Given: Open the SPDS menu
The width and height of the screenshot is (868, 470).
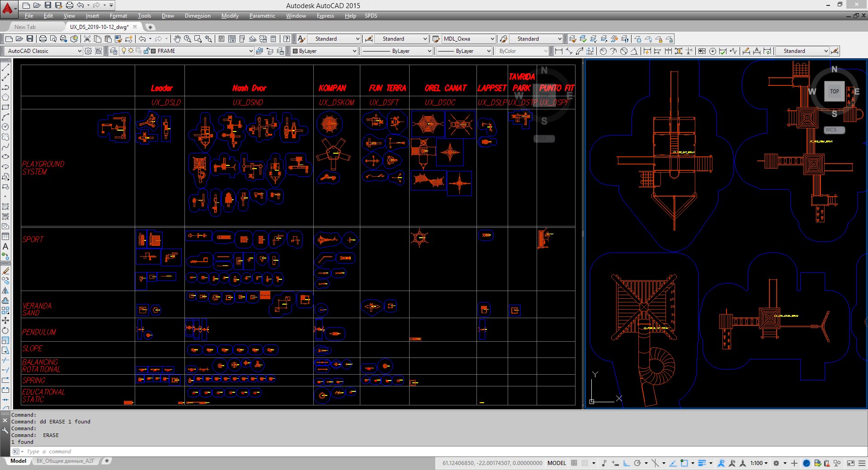Looking at the screenshot, I should pos(371,16).
